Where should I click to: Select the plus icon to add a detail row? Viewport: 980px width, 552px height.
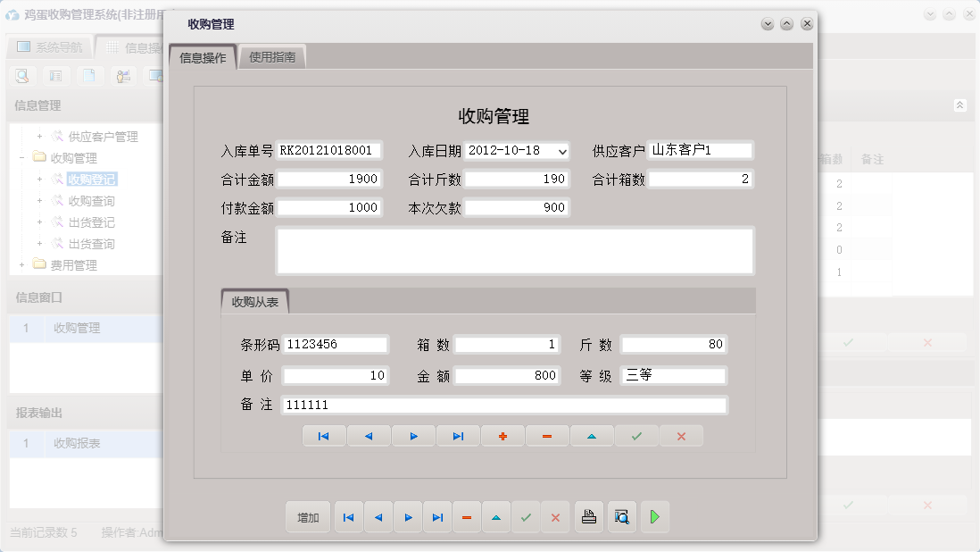click(502, 436)
